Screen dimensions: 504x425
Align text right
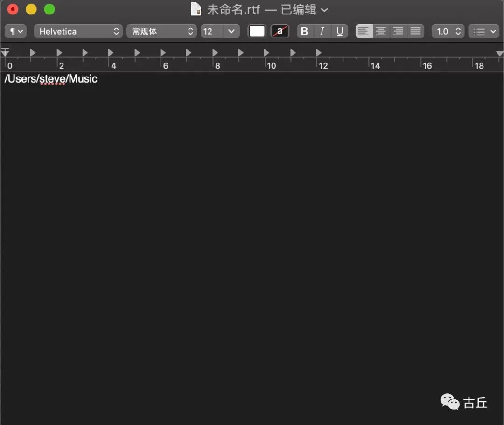point(398,31)
